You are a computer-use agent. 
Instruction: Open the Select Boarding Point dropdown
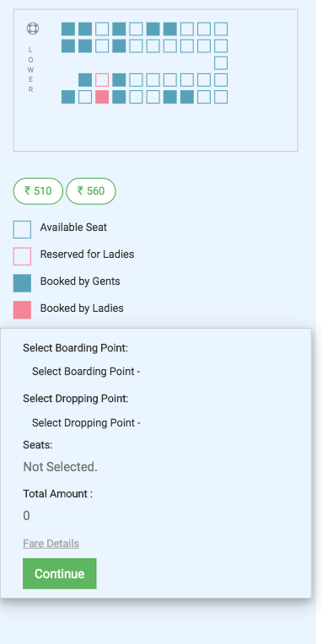(86, 372)
